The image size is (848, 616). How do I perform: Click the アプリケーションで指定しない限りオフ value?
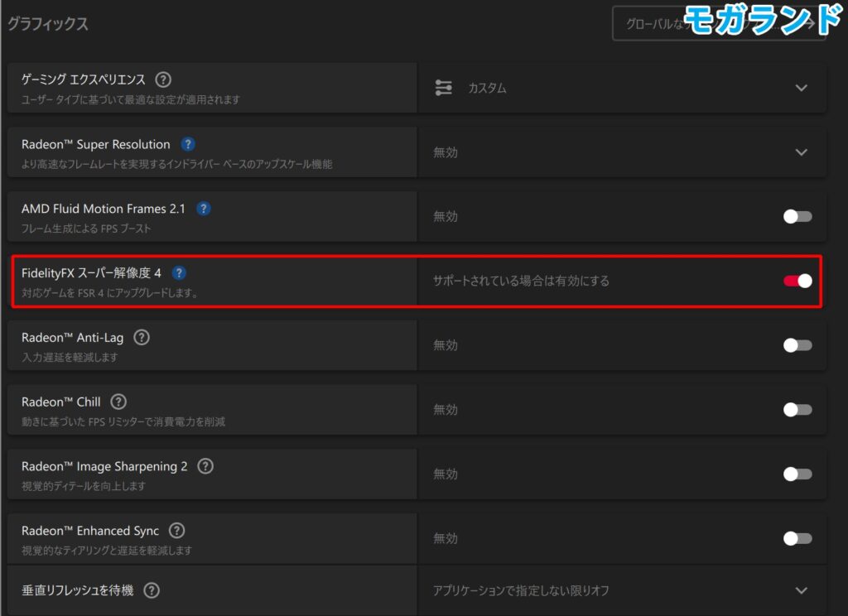521,590
